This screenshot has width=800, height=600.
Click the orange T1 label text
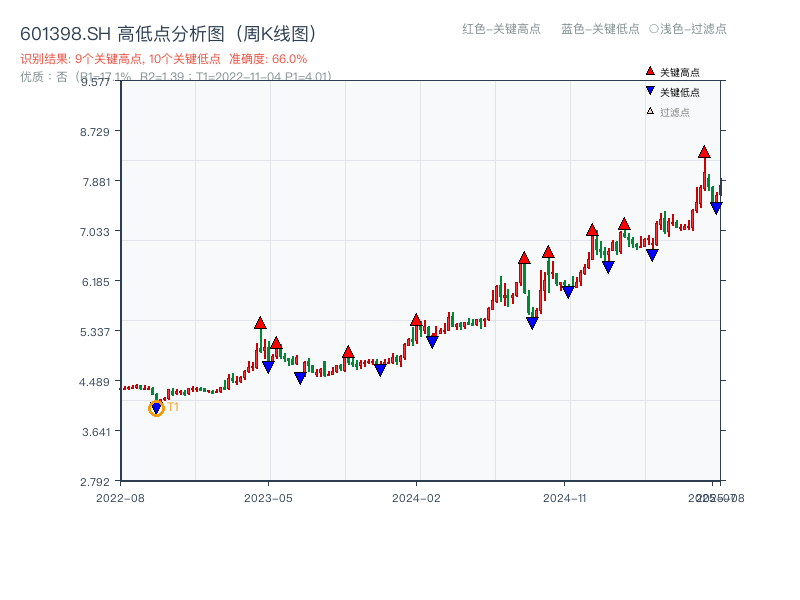click(x=173, y=407)
